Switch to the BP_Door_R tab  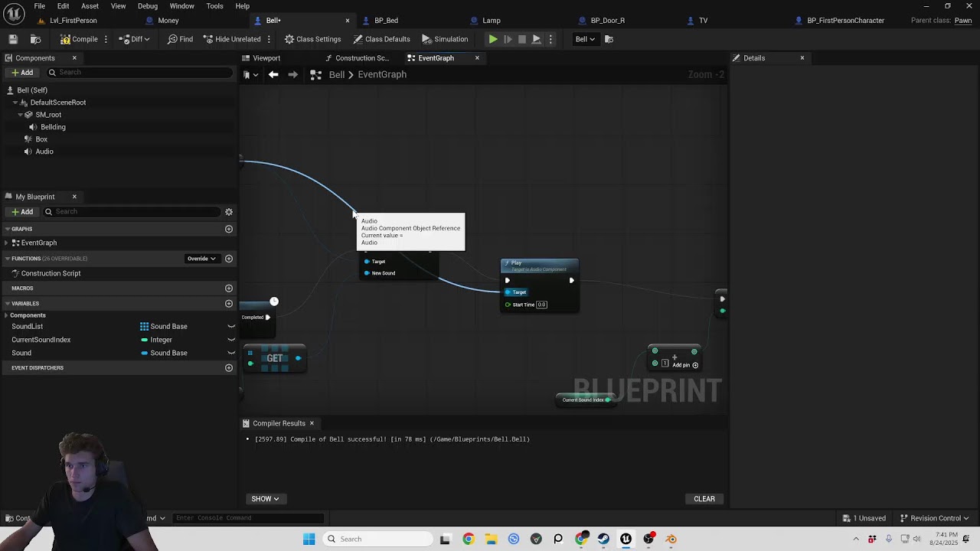tap(608, 21)
